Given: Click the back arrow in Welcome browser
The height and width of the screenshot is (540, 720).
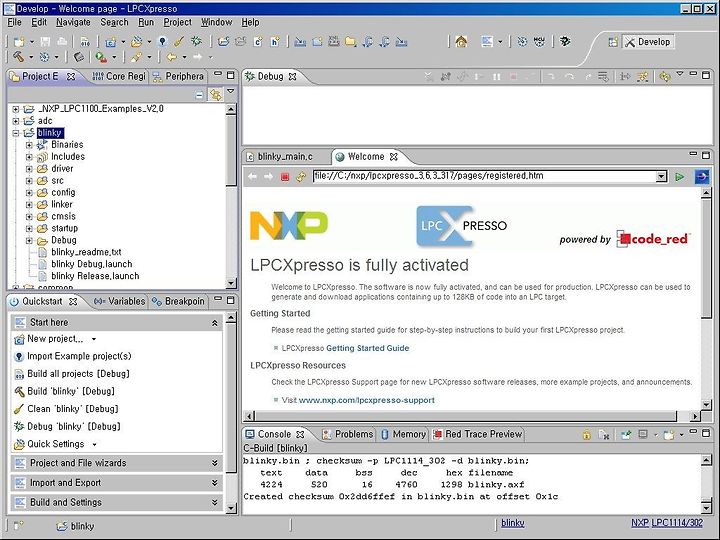Looking at the screenshot, I should tap(252, 177).
